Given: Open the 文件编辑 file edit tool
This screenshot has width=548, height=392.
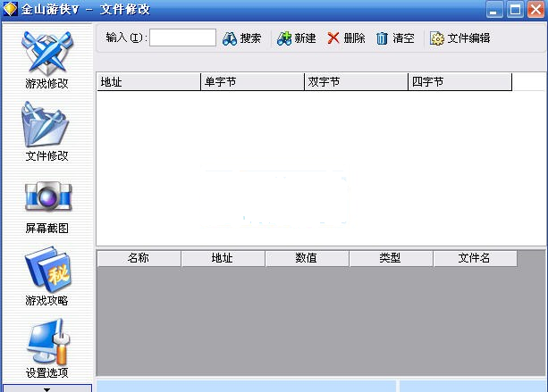Looking at the screenshot, I should click(x=459, y=38).
